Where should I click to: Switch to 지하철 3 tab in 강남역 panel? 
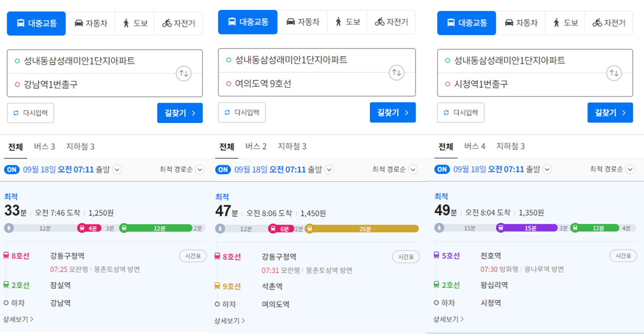pos(80,146)
